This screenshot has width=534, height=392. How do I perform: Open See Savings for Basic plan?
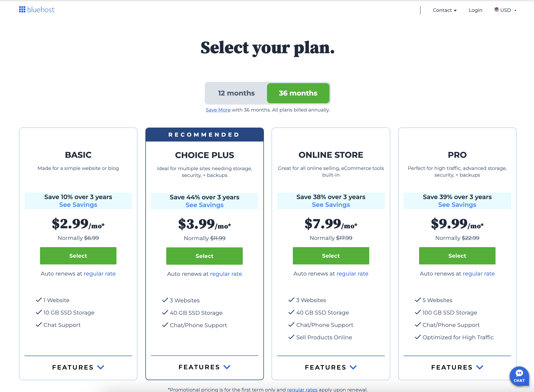click(x=78, y=205)
